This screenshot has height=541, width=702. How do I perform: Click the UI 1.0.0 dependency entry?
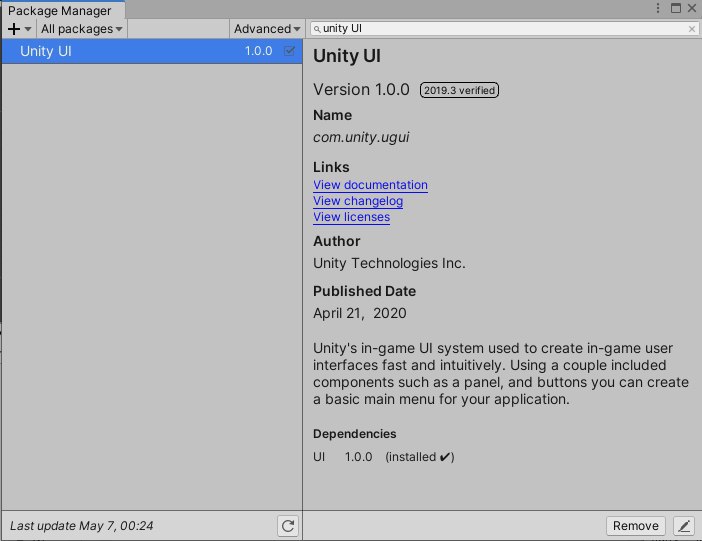click(383, 457)
